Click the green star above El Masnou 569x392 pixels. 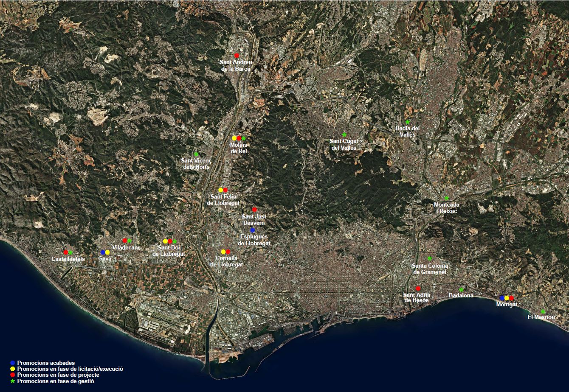pos(543,311)
